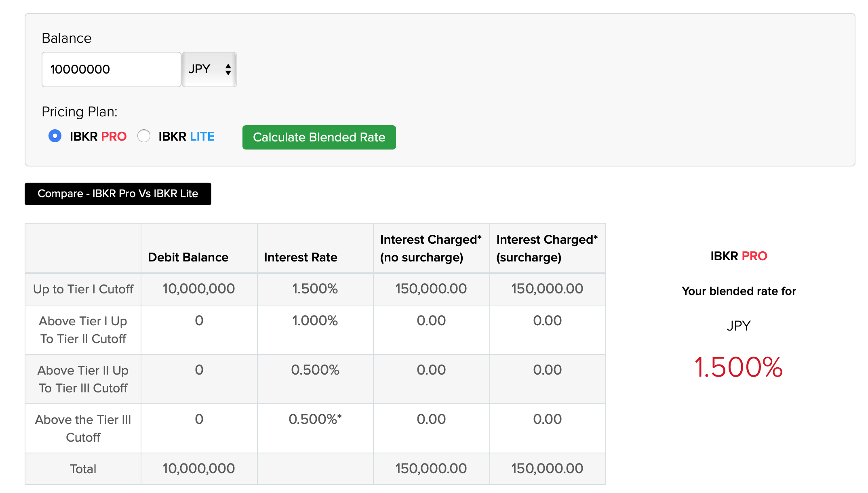
Task: Click the IBKR PRO heading above blended rate
Action: (x=739, y=256)
